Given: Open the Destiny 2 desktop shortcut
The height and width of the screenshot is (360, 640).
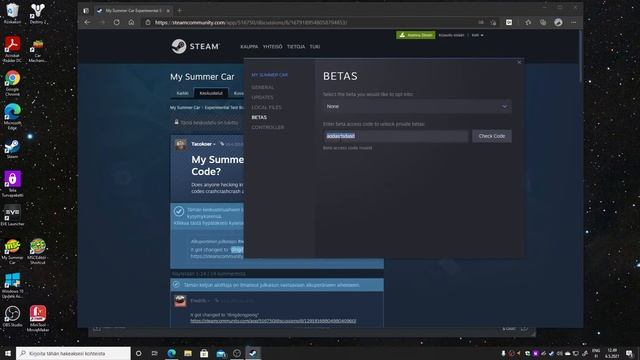Looking at the screenshot, I should tap(38, 12).
